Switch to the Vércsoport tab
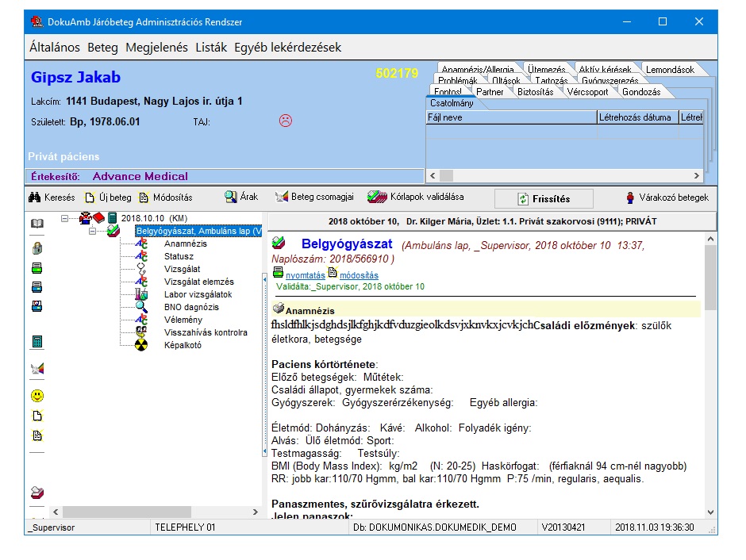 point(587,92)
